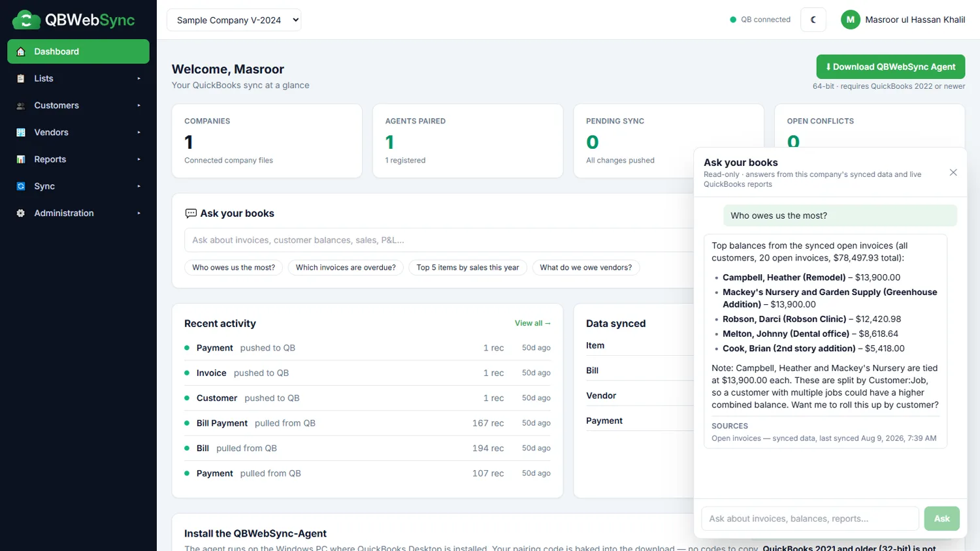Click the 'Customer pushed to QB' activity row

pyautogui.click(x=367, y=398)
